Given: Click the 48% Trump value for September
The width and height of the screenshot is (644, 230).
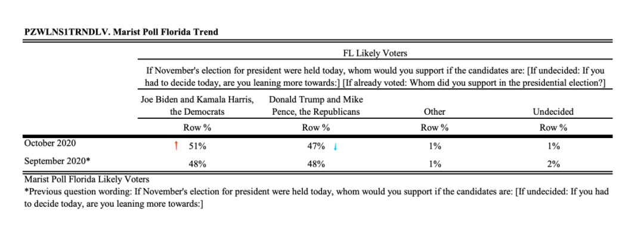Looking at the screenshot, I should (316, 164).
